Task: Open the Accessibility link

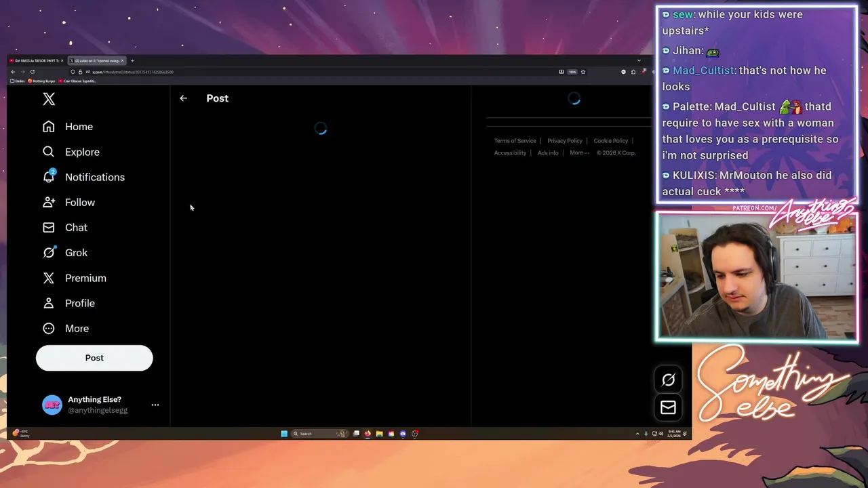Action: (510, 153)
